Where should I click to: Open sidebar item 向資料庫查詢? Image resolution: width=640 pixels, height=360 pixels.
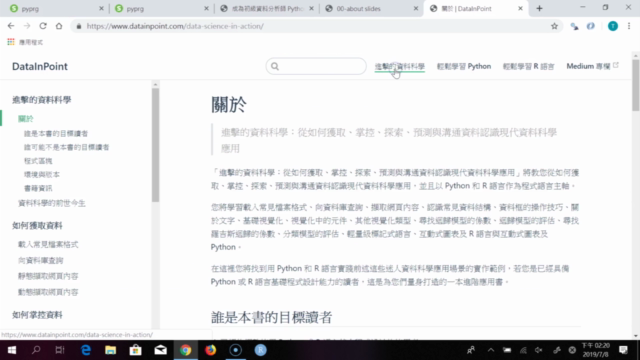40,260
